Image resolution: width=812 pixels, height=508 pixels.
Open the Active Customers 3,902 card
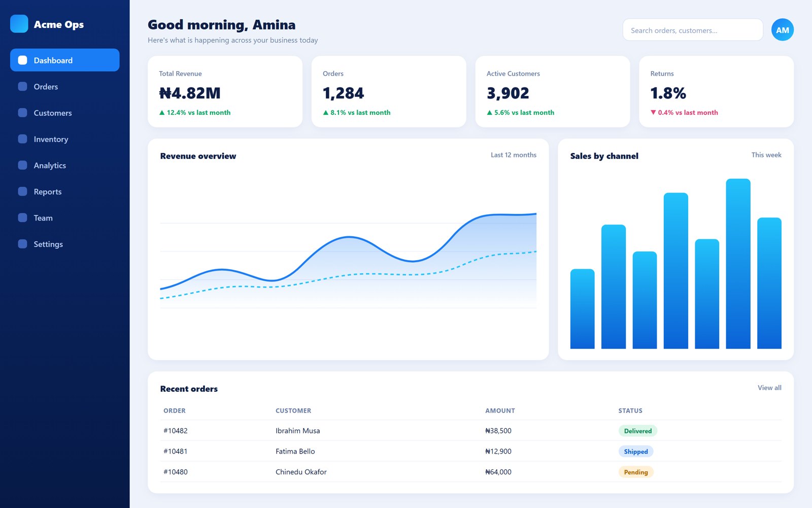[x=553, y=91]
